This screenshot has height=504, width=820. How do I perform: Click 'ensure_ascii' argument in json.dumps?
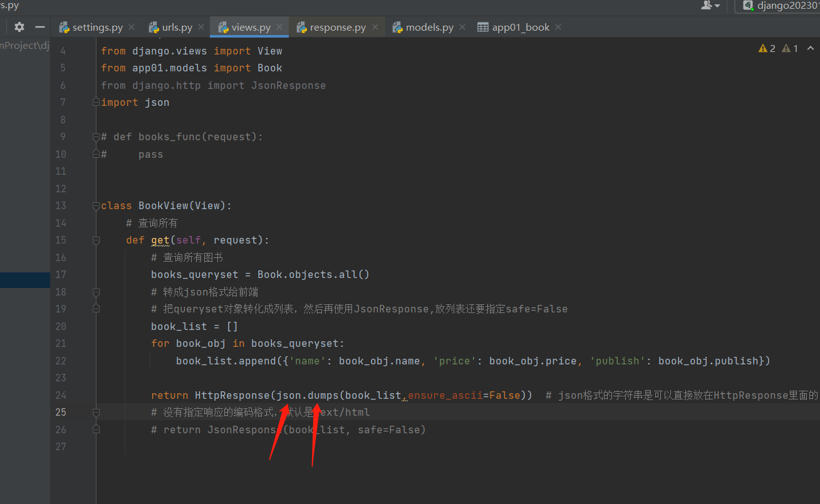tap(445, 395)
